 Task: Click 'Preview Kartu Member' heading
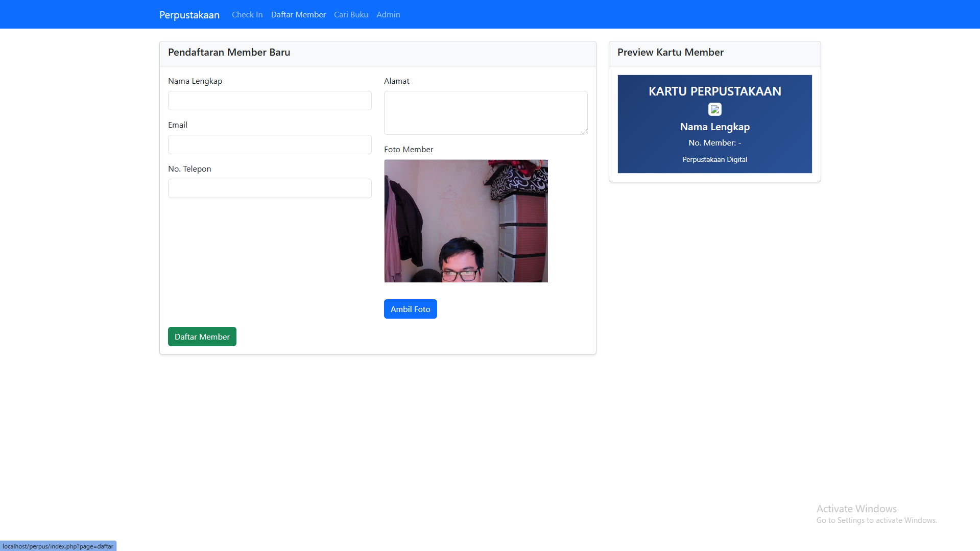[x=670, y=52]
